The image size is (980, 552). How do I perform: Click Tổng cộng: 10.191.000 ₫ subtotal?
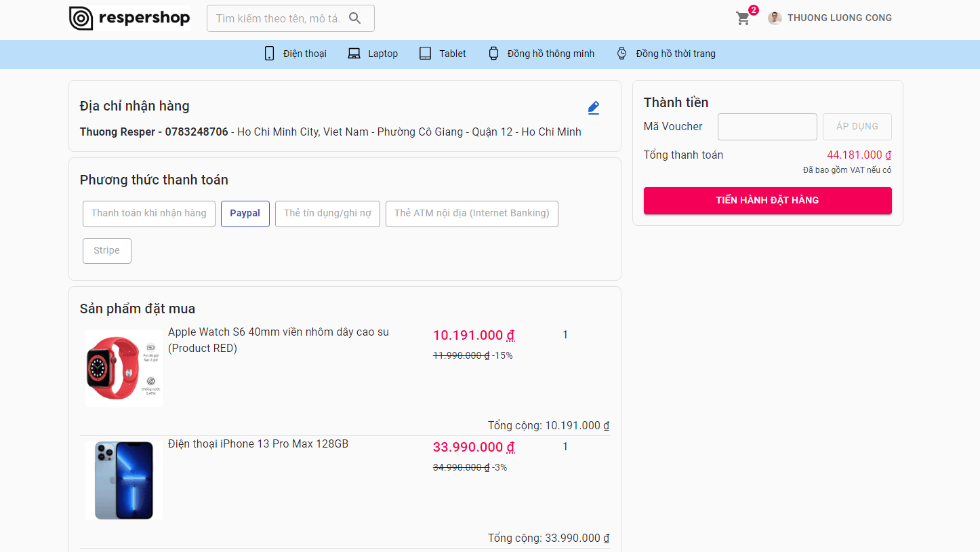(x=549, y=426)
